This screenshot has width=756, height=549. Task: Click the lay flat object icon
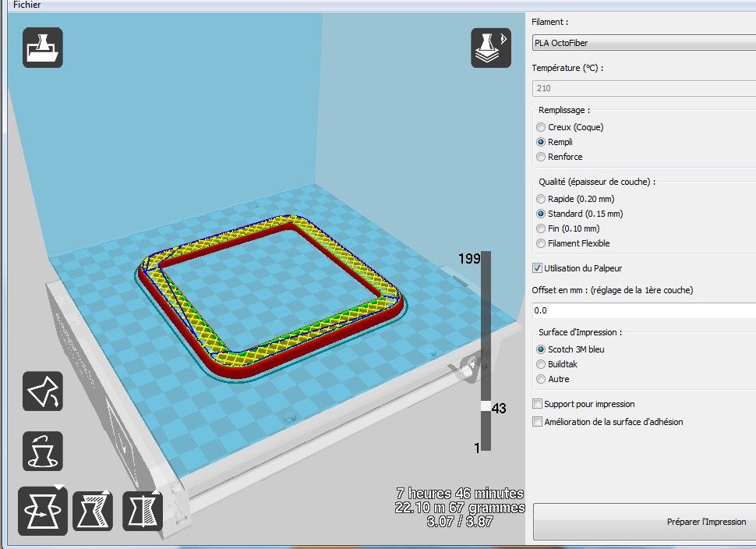42,451
